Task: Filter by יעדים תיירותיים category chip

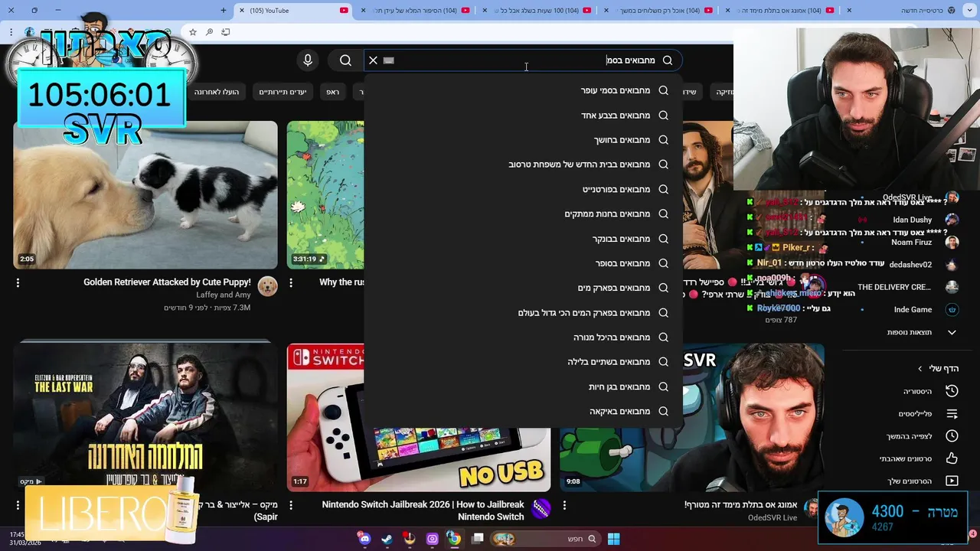Action: tap(283, 92)
